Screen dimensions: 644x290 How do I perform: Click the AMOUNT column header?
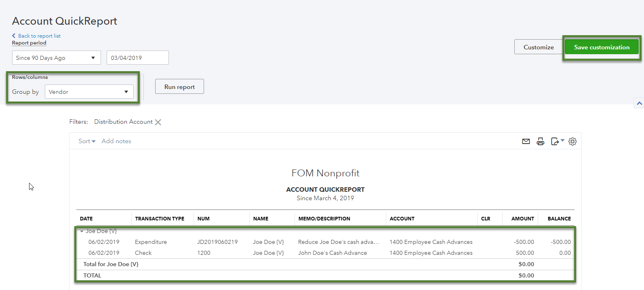click(523, 219)
